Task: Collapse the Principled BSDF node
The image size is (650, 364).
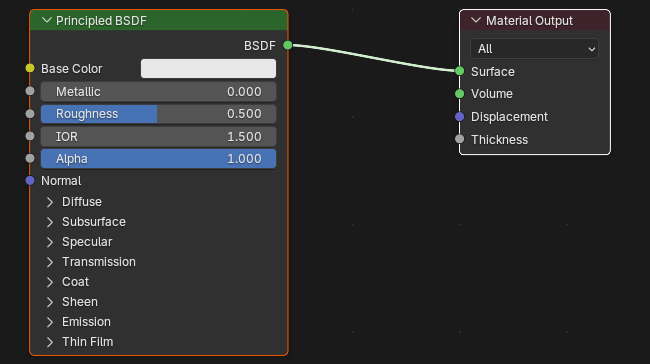Action: [47, 20]
